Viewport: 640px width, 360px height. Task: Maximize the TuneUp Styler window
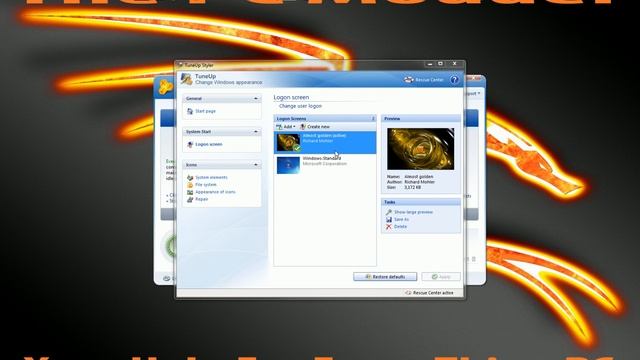click(440, 64)
